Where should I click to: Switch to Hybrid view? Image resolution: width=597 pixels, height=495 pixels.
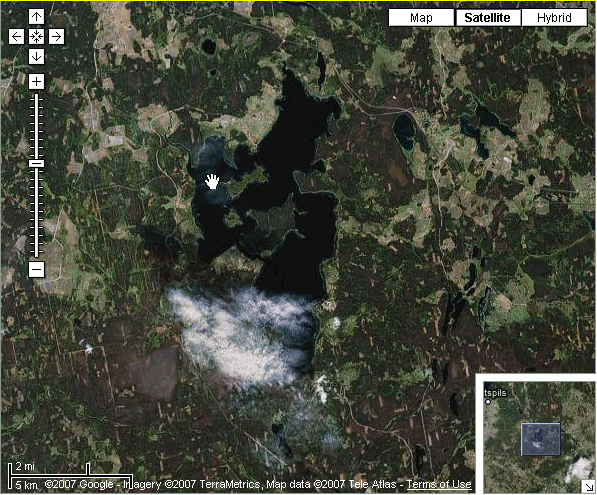[554, 18]
